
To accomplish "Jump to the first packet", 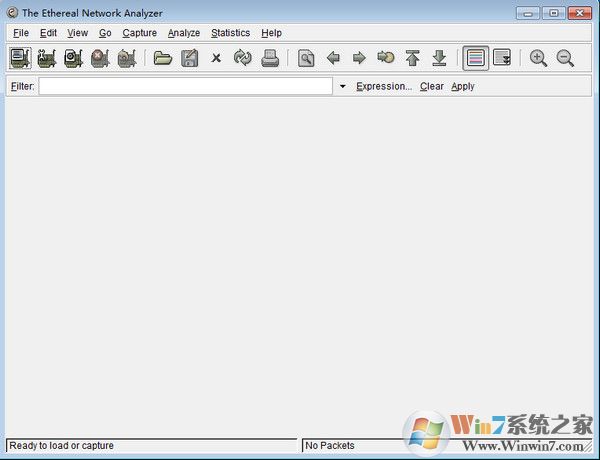I will (x=412, y=58).
